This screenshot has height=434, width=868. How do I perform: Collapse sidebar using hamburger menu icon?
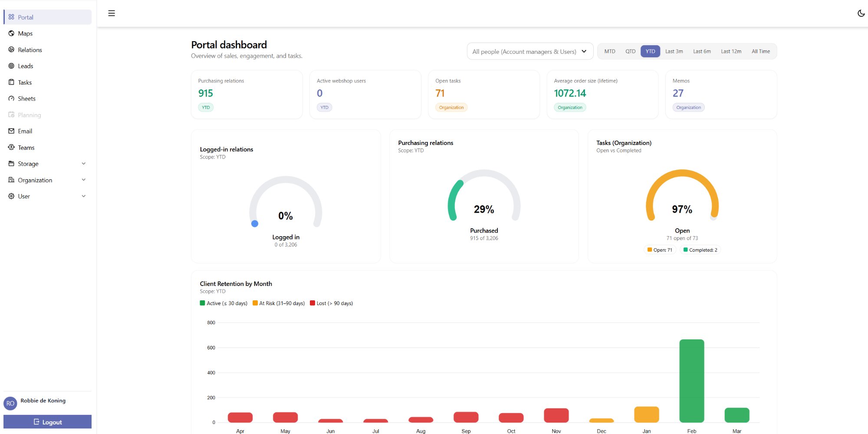pyautogui.click(x=112, y=13)
